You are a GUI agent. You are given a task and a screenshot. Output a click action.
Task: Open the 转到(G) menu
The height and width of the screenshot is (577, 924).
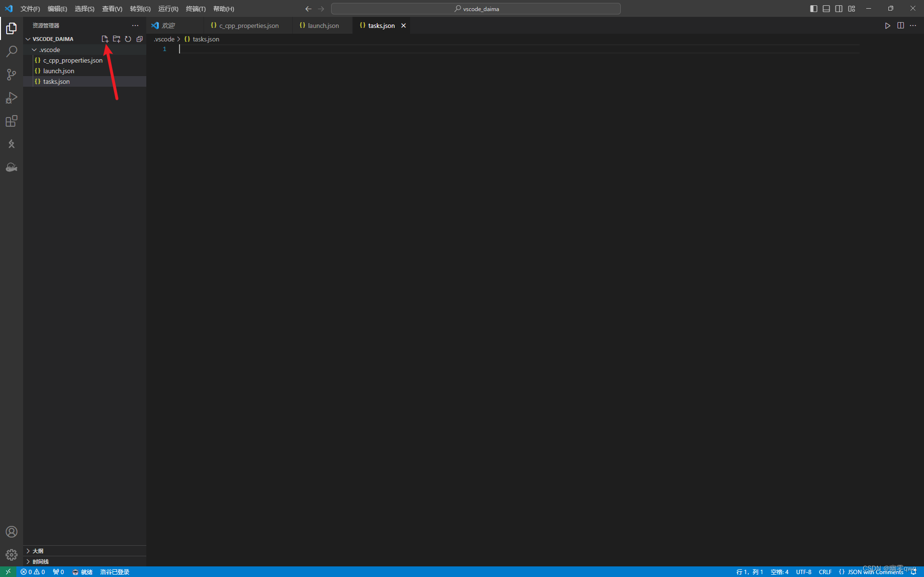140,9
